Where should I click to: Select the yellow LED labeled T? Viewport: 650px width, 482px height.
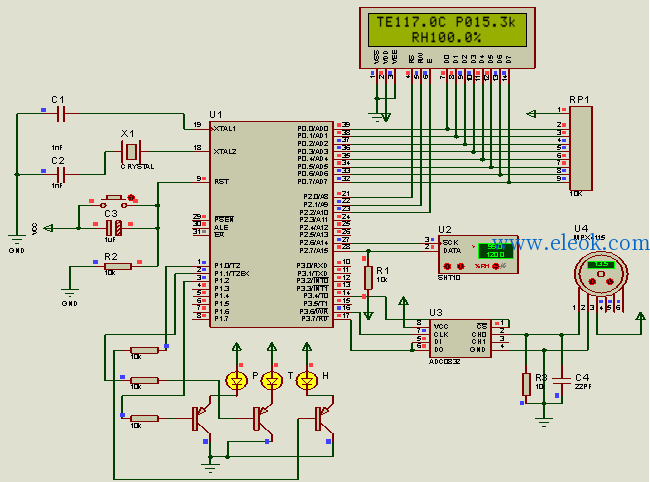click(x=272, y=380)
